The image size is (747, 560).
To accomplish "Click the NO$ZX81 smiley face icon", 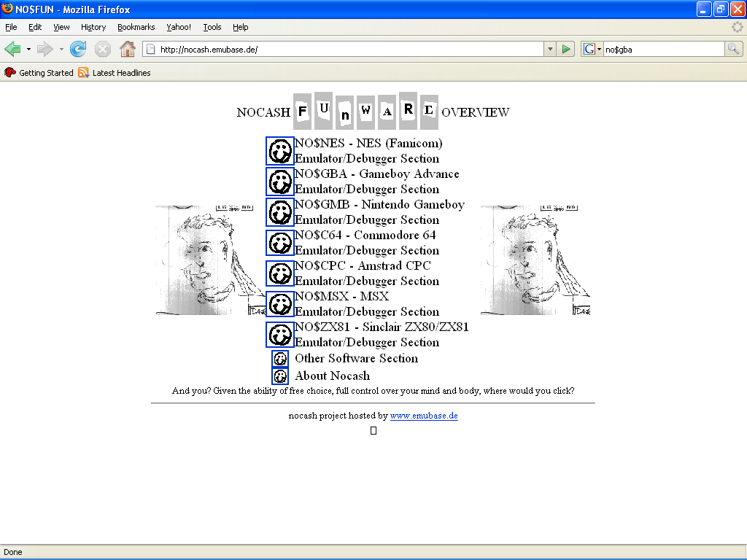I will point(280,335).
